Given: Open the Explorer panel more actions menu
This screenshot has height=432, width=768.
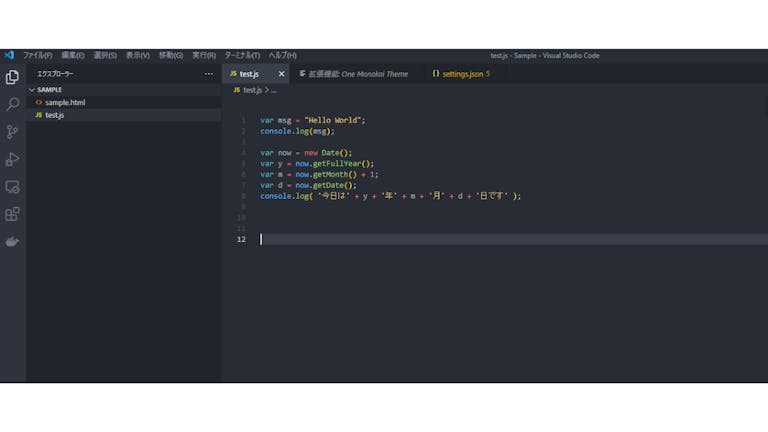Looking at the screenshot, I should (209, 74).
